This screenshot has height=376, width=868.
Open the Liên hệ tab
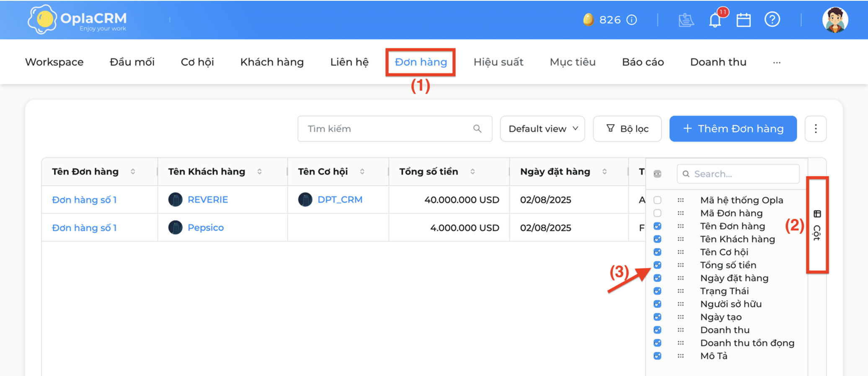[x=349, y=62]
